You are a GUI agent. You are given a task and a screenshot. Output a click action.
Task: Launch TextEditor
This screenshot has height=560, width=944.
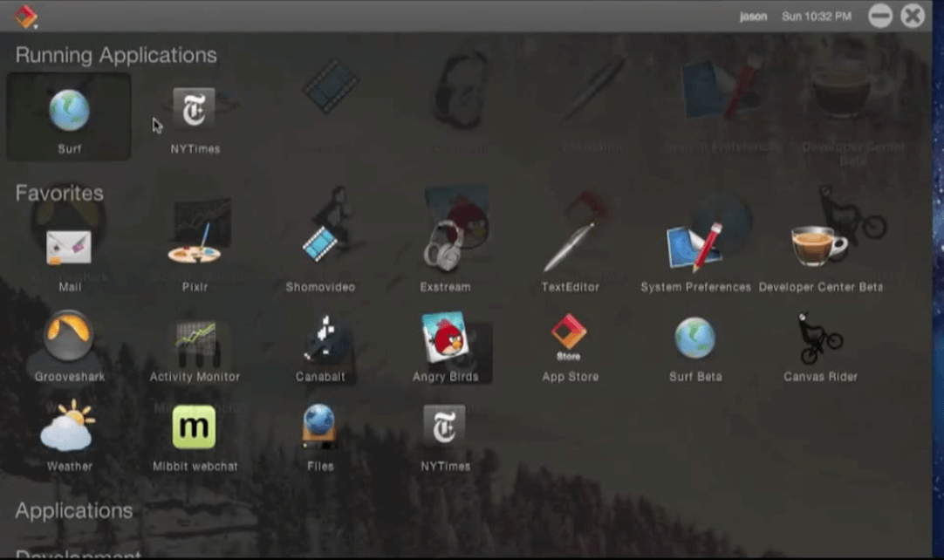570,257
